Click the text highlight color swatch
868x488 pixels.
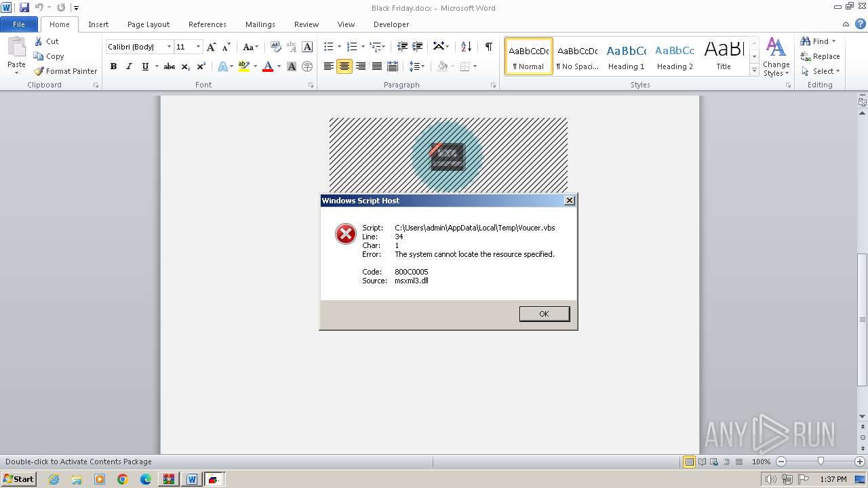pyautogui.click(x=244, y=66)
